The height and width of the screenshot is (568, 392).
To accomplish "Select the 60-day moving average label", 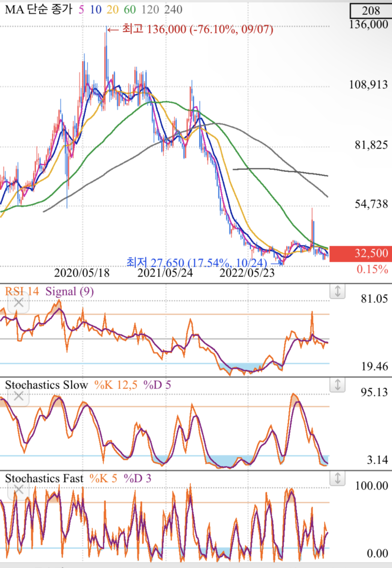I will [x=130, y=9].
